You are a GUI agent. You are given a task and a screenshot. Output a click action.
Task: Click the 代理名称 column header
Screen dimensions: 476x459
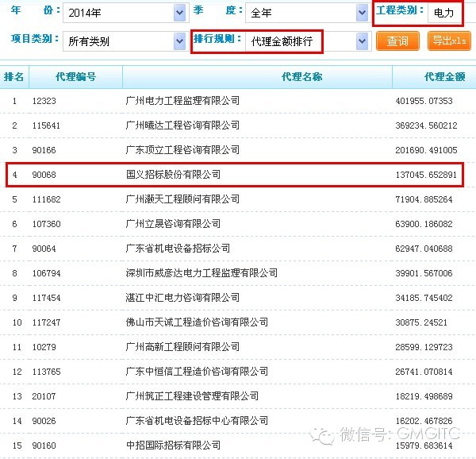257,76
